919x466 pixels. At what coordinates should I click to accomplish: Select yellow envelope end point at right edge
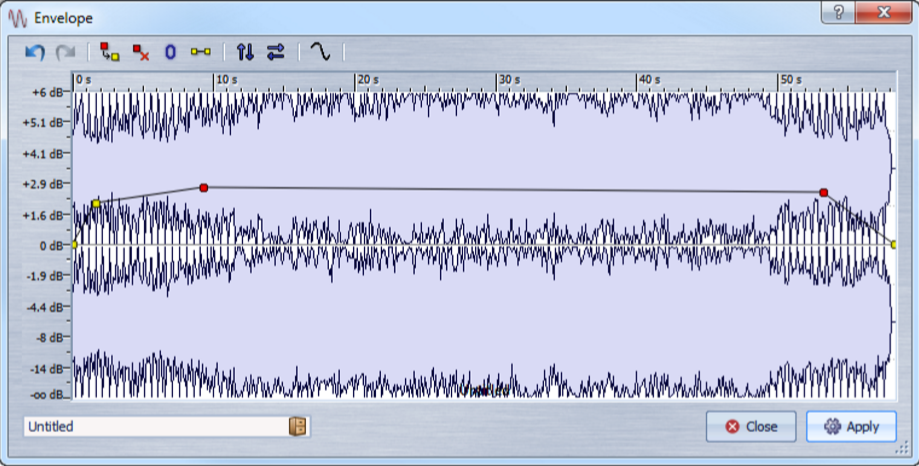coord(893,244)
